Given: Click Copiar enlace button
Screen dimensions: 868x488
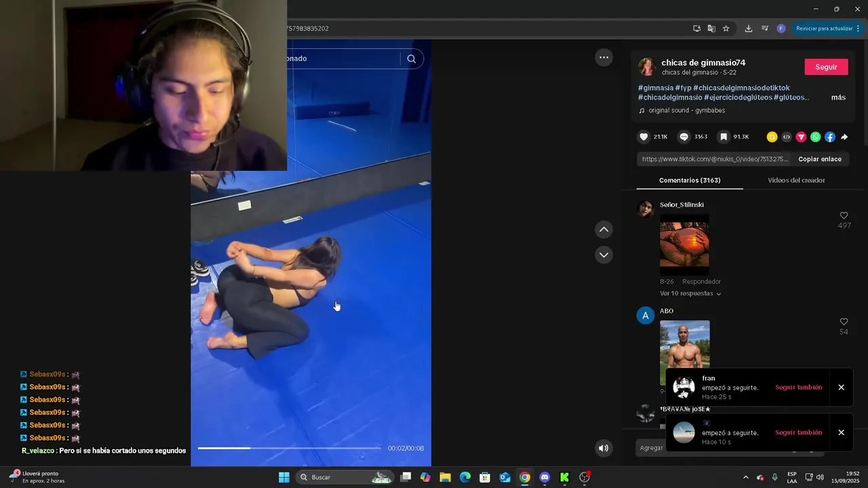Looking at the screenshot, I should pyautogui.click(x=820, y=159).
